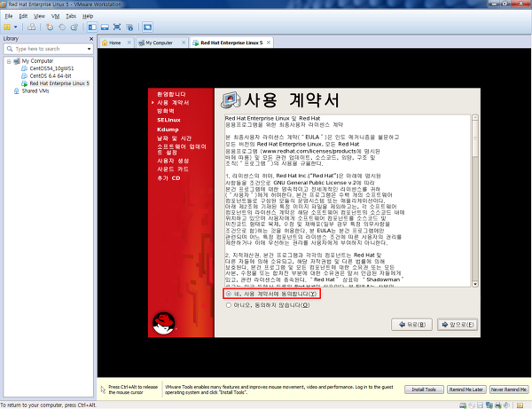The width and height of the screenshot is (532, 409).
Task: Click the Unity mode toolbar icon
Action: coord(129,28)
